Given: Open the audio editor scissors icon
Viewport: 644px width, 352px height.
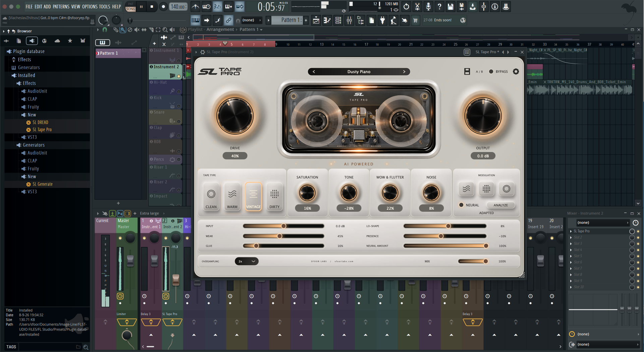Looking at the screenshot, I should pyautogui.click(x=417, y=6).
